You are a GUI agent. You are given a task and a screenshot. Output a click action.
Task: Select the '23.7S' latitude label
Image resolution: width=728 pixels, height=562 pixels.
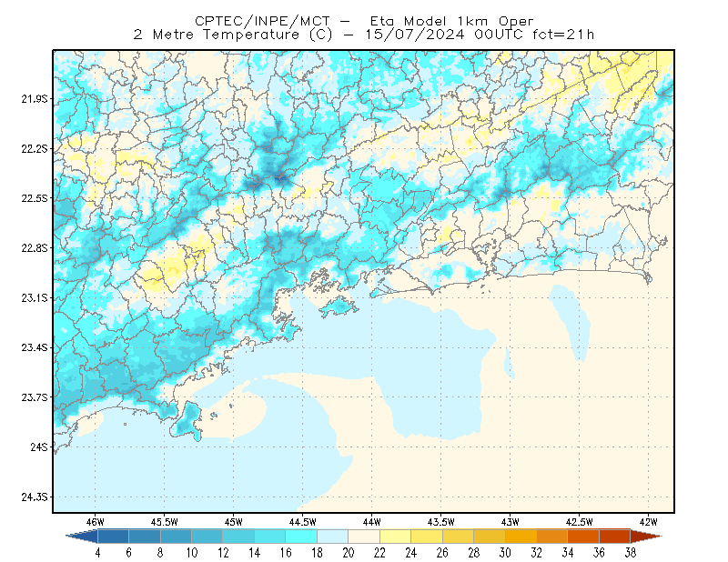pyautogui.click(x=34, y=397)
